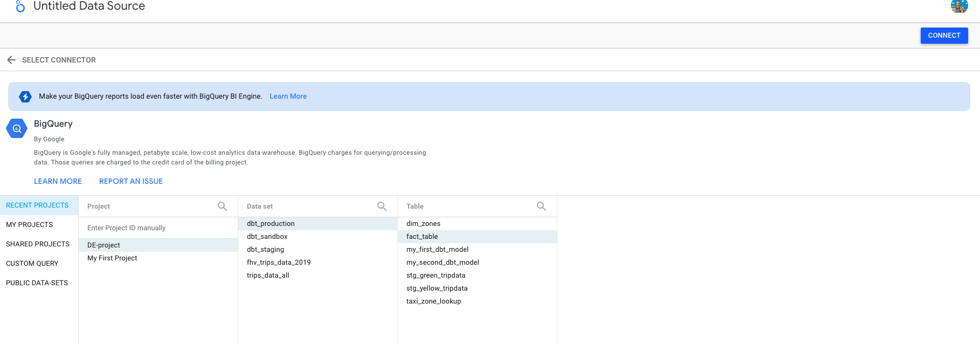Switch to MY PROJECTS tab
This screenshot has width=980, height=344.
39,225
